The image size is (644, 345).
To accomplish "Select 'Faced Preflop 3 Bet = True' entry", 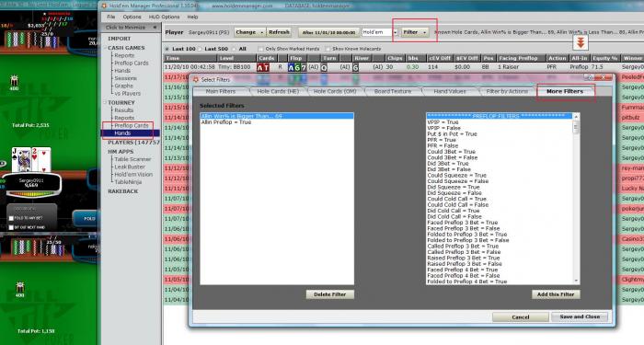I will [x=463, y=223].
